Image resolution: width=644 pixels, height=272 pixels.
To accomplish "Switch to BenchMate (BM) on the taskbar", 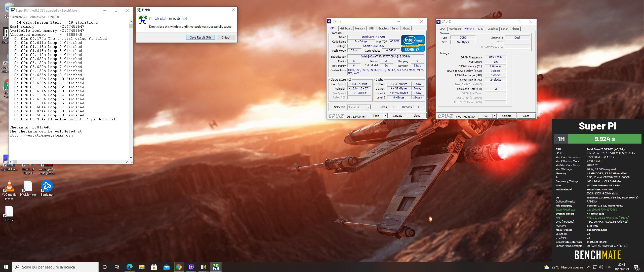I will pos(204,267).
